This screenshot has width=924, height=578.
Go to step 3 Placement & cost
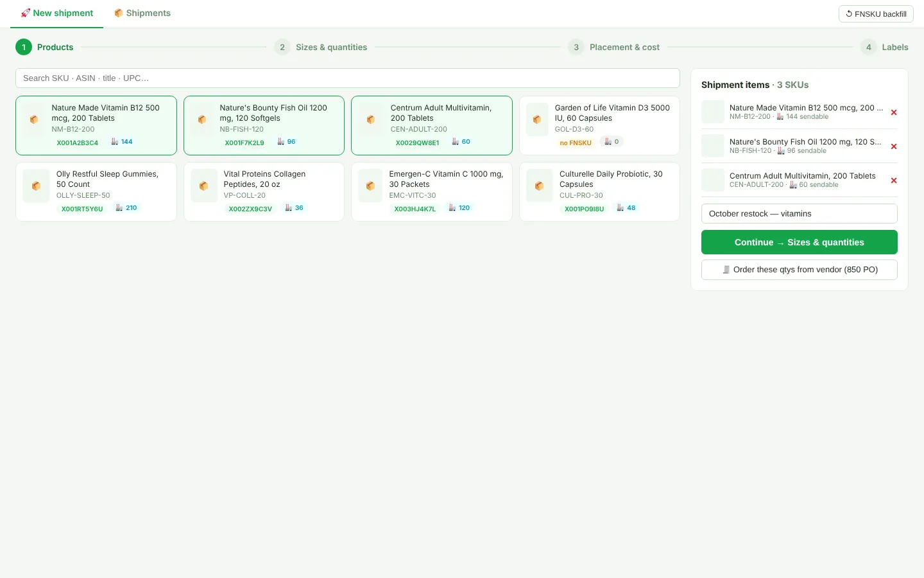[x=614, y=47]
